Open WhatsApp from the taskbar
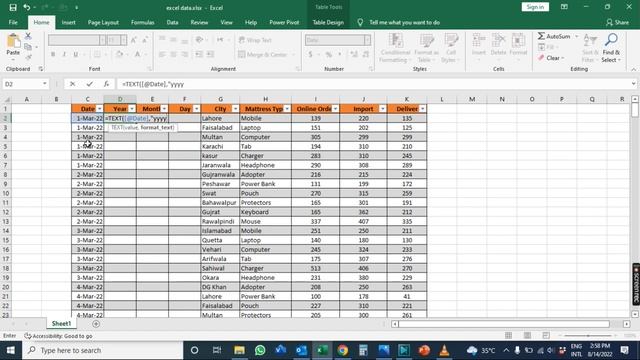This screenshot has width=640, height=360. 260,350
